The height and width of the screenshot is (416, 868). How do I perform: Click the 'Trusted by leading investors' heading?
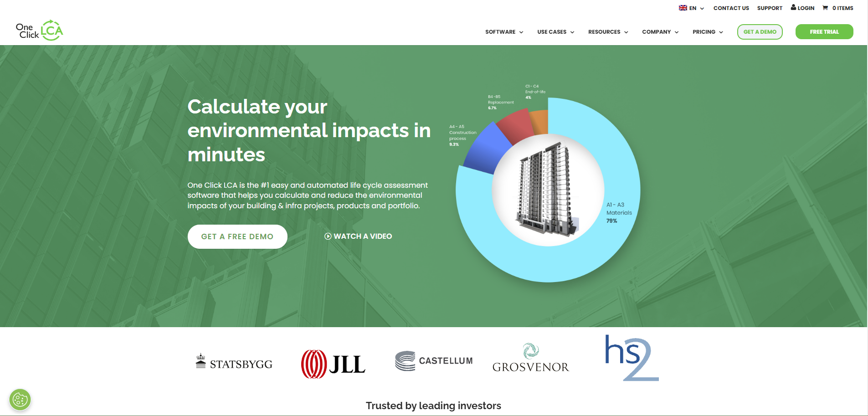433,406
